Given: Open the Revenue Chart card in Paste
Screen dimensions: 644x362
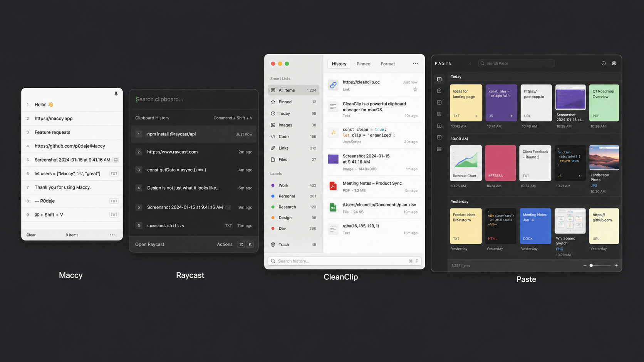Looking at the screenshot, I should 466,163.
